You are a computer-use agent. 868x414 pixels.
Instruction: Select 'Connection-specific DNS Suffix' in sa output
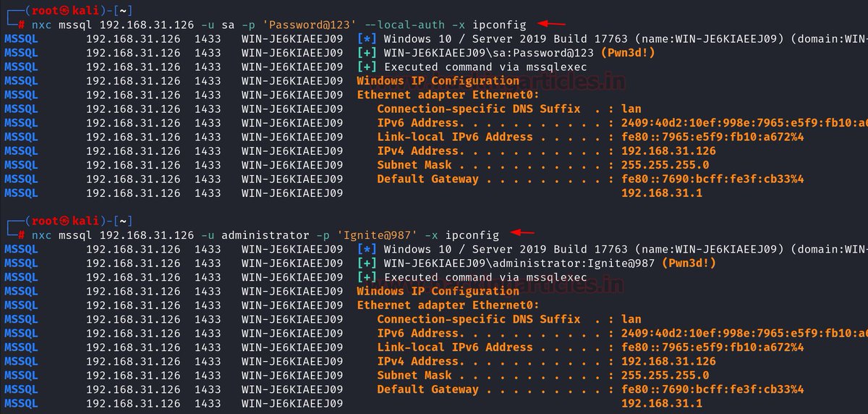(x=478, y=109)
